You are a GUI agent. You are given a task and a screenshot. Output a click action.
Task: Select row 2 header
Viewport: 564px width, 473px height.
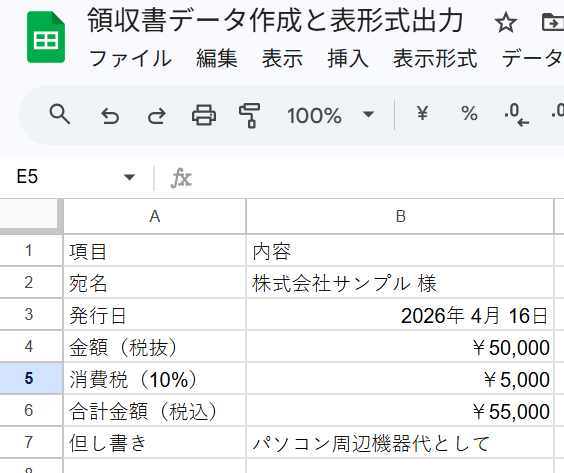(x=31, y=282)
